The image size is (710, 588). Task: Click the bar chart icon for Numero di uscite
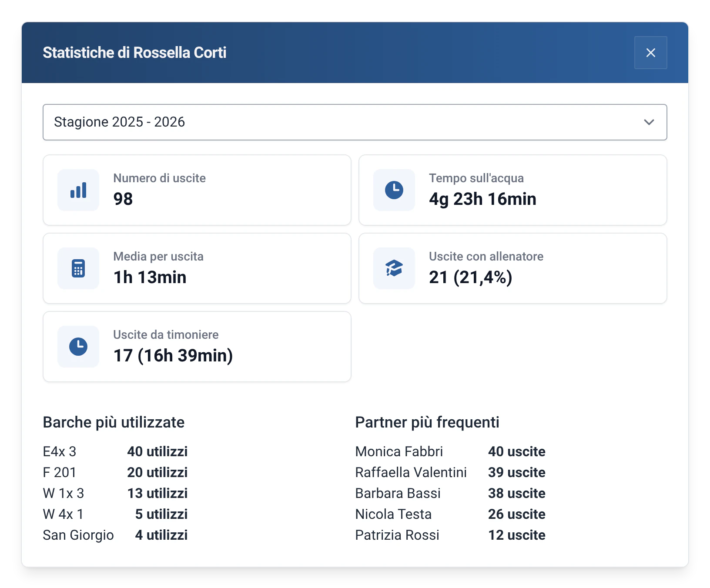coord(78,190)
